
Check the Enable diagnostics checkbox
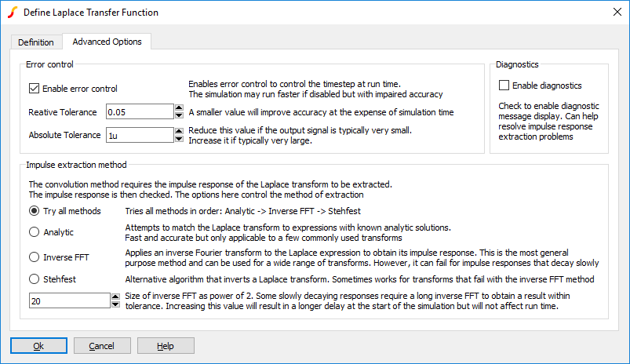click(504, 86)
